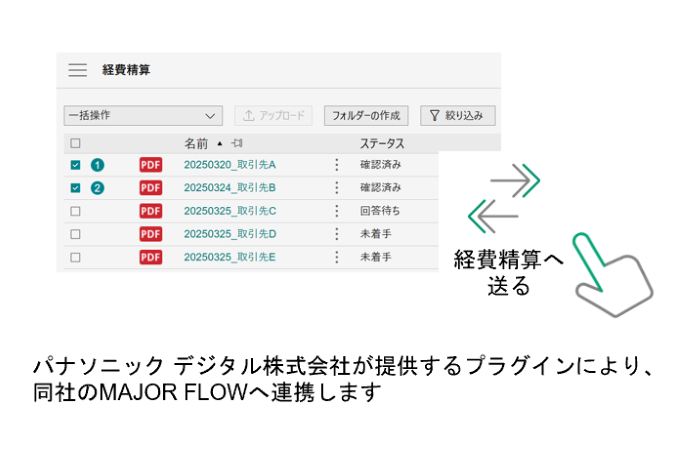Viewport: 686px width, 454px height.
Task: Open the file link 20250324_取引先B
Action: pyautogui.click(x=230, y=188)
